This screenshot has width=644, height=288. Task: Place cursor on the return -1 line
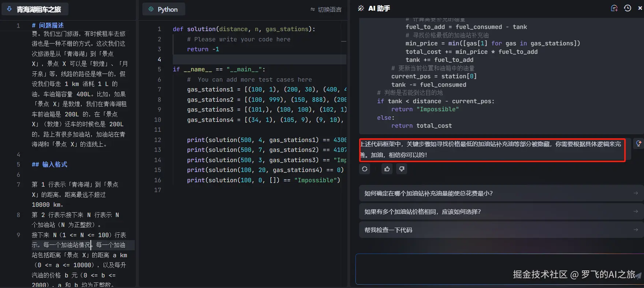(x=203, y=49)
